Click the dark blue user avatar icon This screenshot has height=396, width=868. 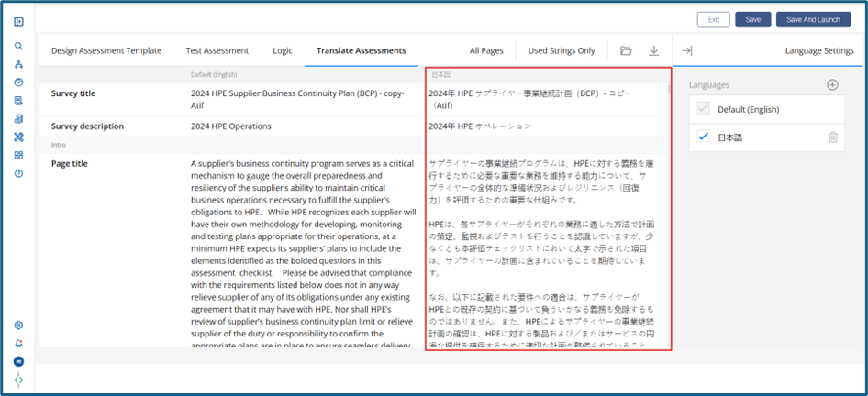(18, 361)
